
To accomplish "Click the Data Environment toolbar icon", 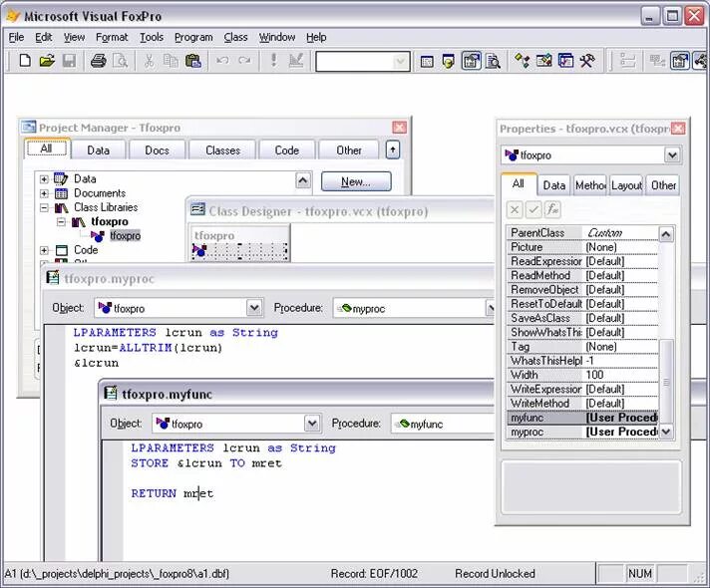I will click(657, 61).
